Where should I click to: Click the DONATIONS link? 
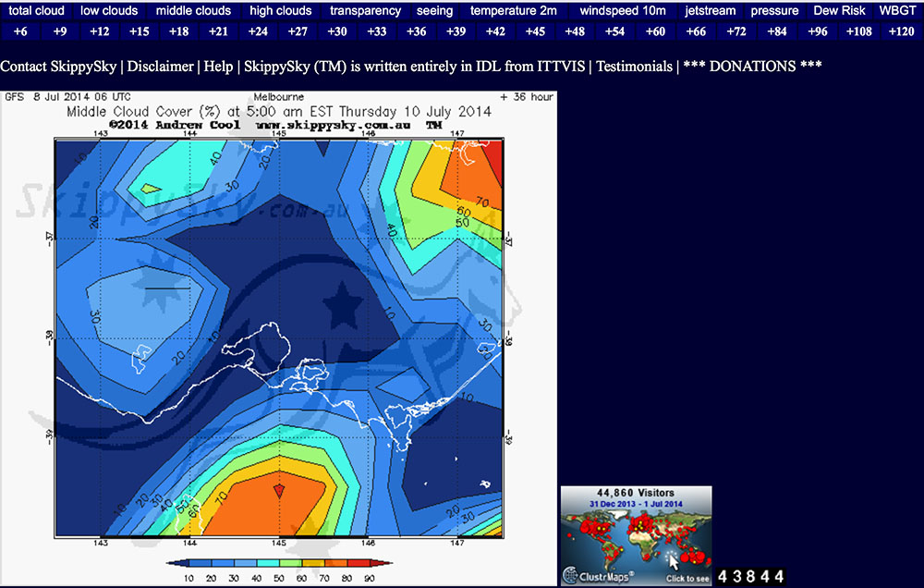(752, 67)
